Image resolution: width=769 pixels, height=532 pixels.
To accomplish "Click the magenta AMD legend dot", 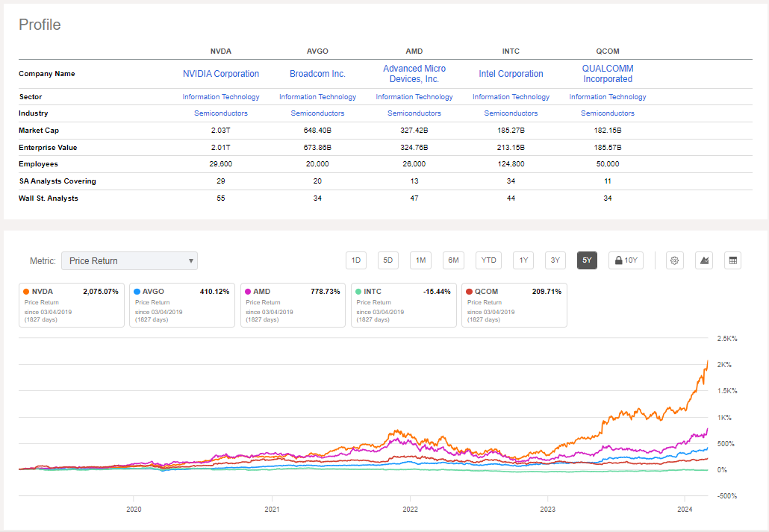I will (x=248, y=291).
